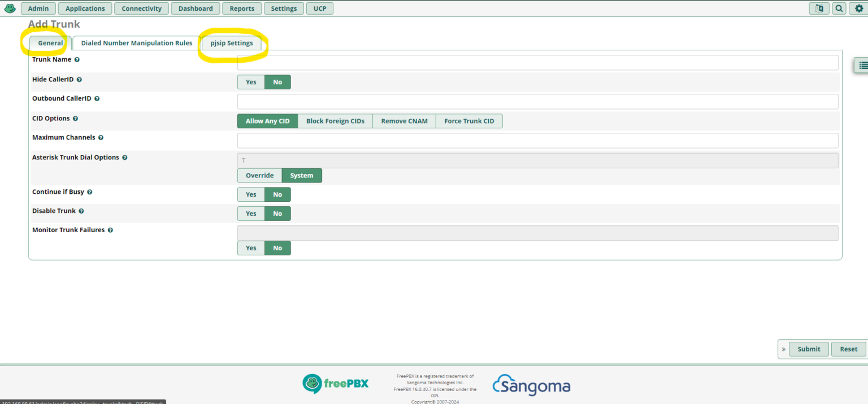
Task: Open the Admin menu
Action: coord(38,8)
